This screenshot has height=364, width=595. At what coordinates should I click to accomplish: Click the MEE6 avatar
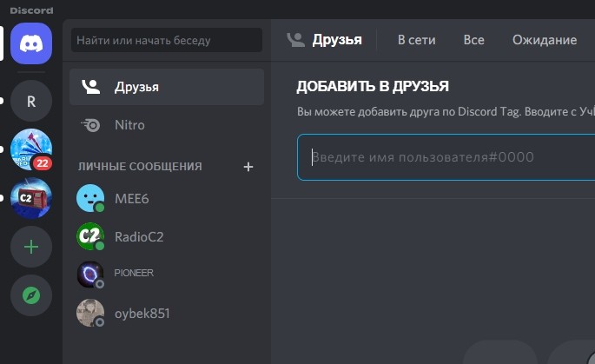[x=90, y=198]
